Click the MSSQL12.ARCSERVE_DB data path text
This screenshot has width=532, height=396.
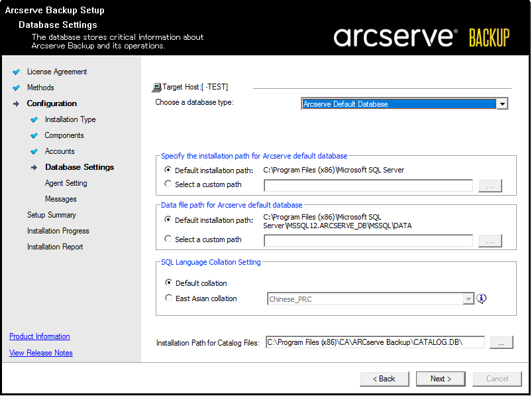337,222
